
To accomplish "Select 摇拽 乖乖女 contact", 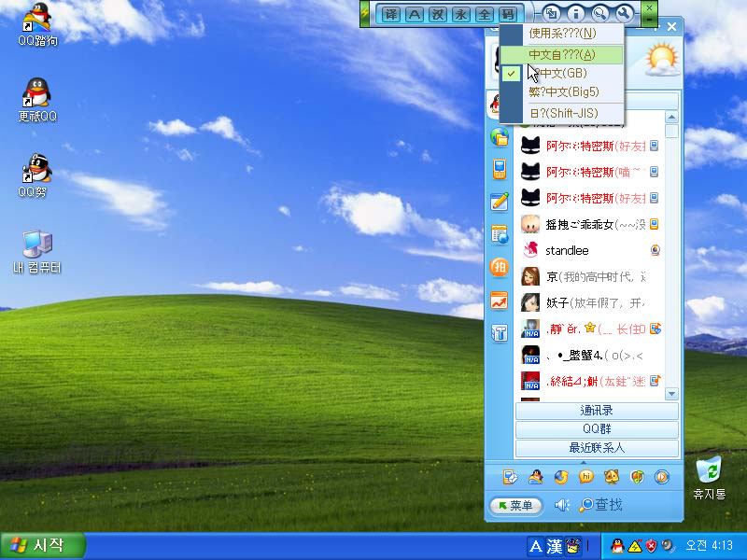I will coord(590,224).
